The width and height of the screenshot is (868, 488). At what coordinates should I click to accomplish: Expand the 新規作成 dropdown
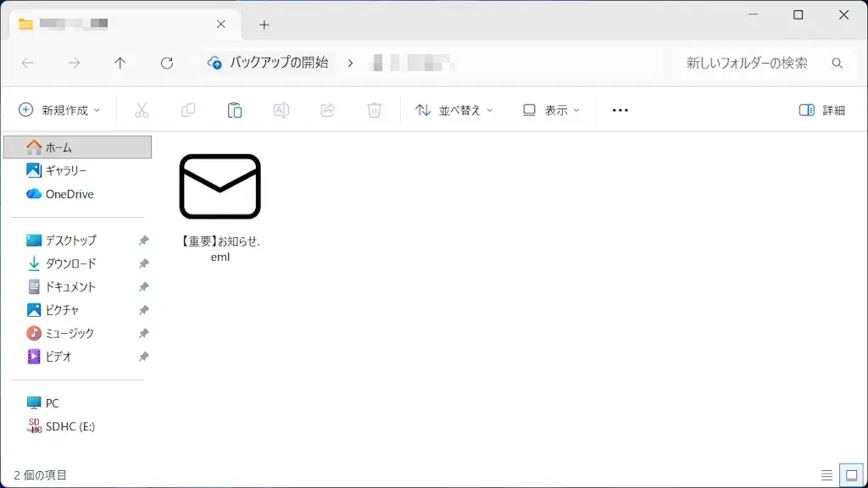[x=59, y=109]
